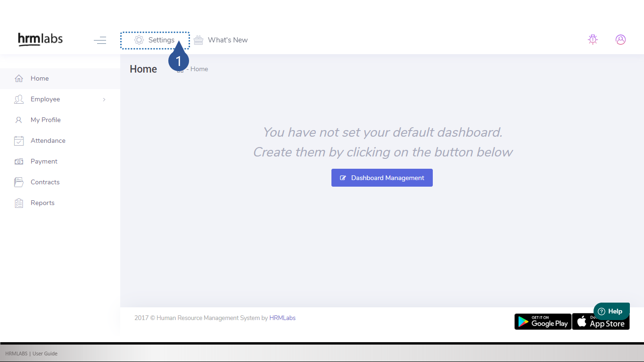Click the Reports clipboard icon
This screenshot has height=362, width=644.
[x=19, y=203]
